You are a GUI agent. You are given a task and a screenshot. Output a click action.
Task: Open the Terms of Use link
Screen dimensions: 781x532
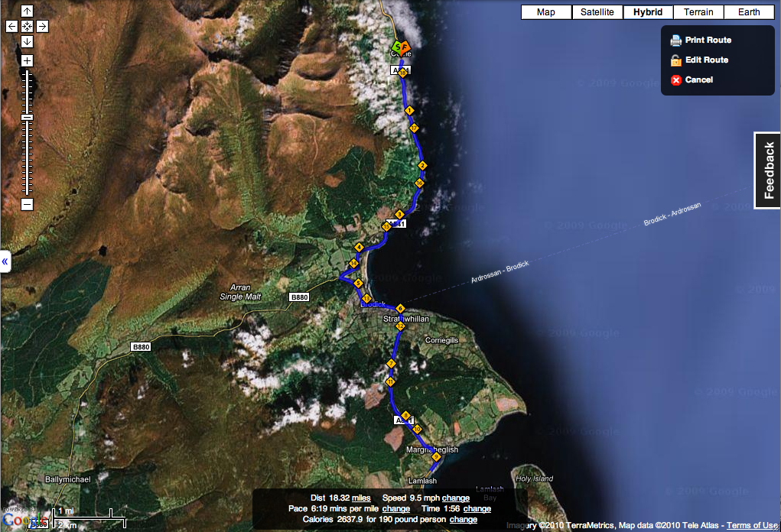click(751, 525)
